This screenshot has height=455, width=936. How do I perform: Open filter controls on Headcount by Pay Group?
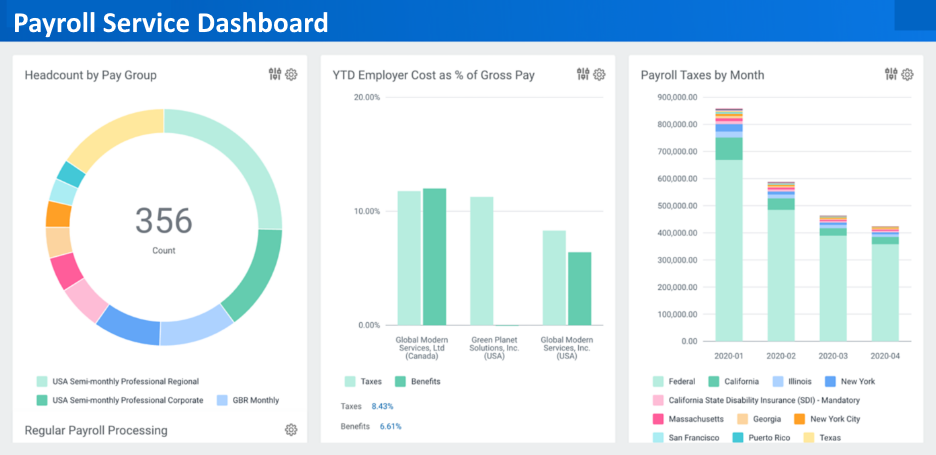tap(275, 74)
